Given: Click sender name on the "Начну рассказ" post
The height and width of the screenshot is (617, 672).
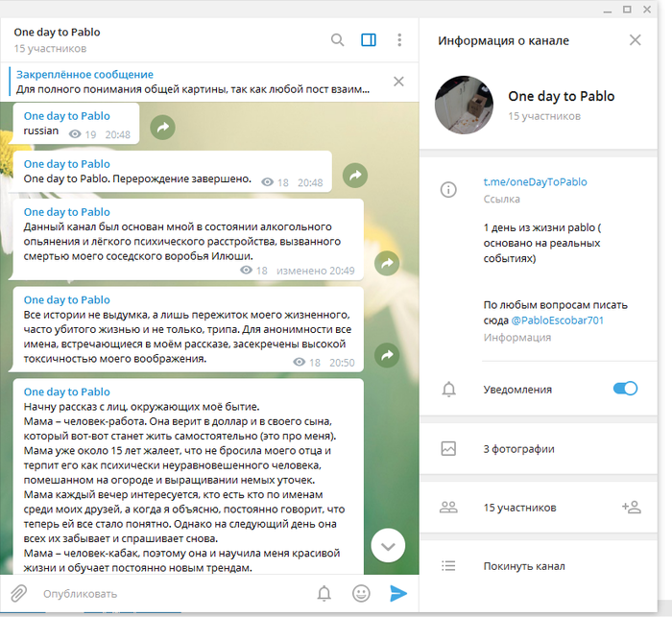Looking at the screenshot, I should (x=67, y=392).
